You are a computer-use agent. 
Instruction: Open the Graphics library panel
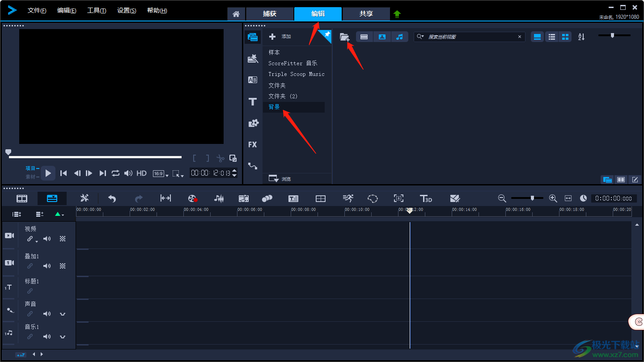pos(253,123)
